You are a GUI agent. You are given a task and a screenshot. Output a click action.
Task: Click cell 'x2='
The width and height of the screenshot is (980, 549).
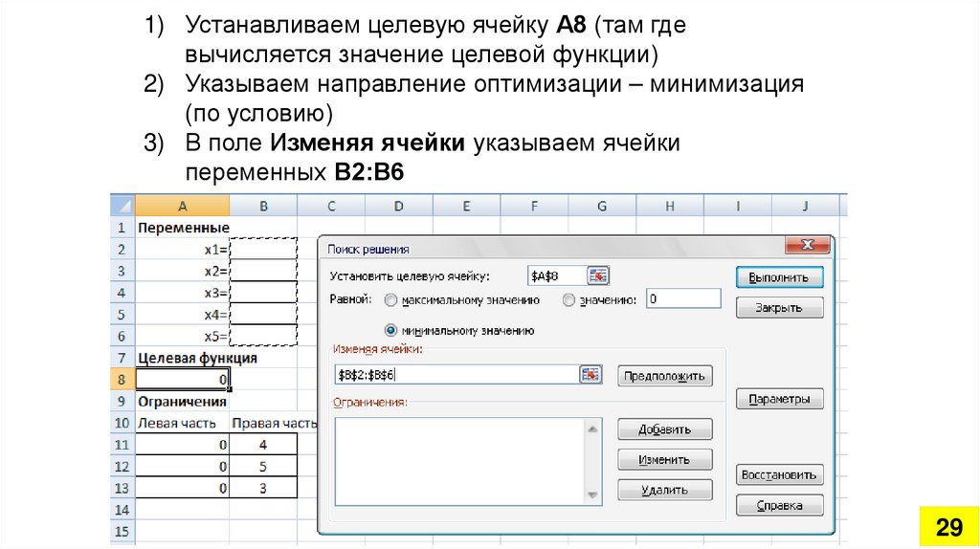coord(182,271)
